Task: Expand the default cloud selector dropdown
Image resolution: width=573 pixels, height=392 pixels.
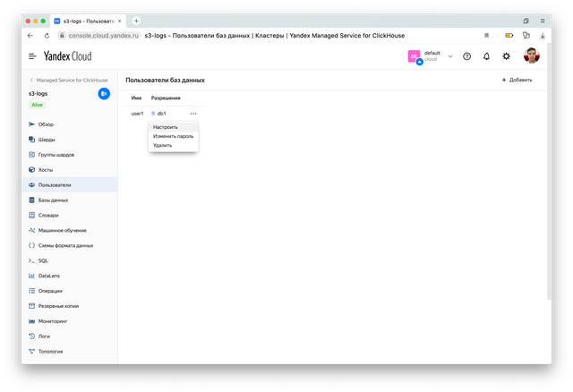Action: coord(450,55)
